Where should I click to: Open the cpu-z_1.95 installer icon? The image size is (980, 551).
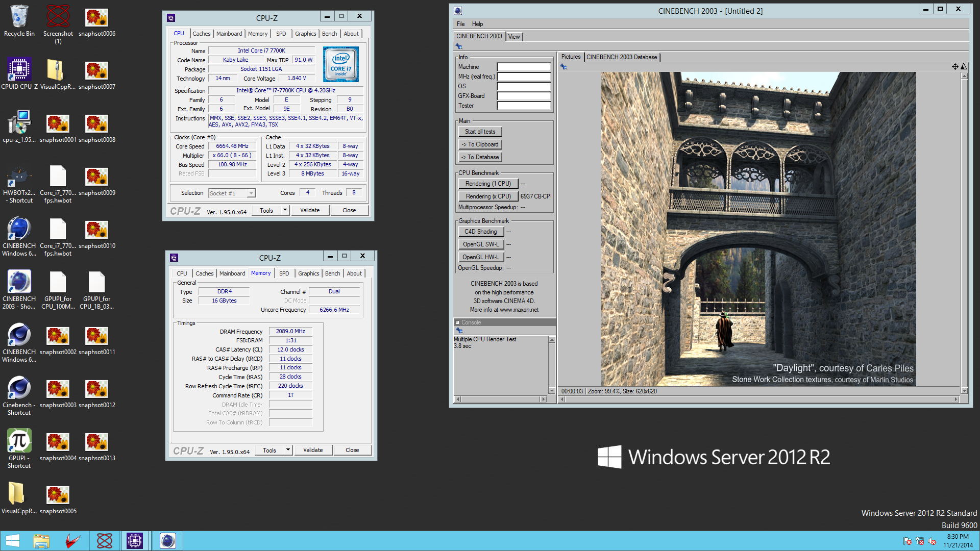tap(19, 127)
